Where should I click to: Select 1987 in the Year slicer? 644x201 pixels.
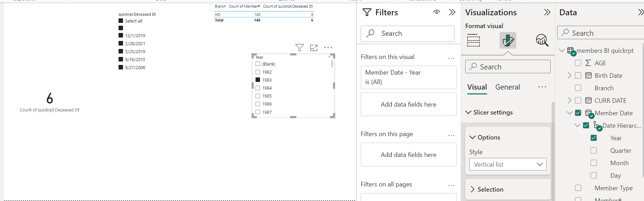[x=258, y=112]
